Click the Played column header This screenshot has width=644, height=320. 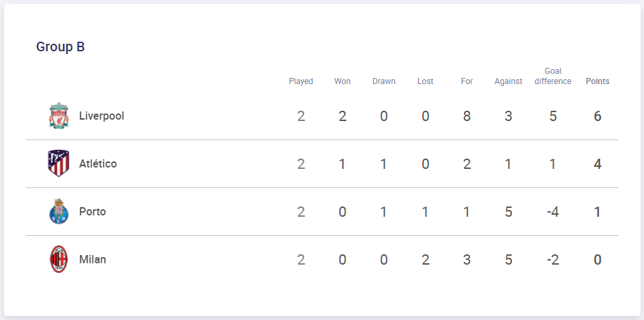(x=301, y=81)
